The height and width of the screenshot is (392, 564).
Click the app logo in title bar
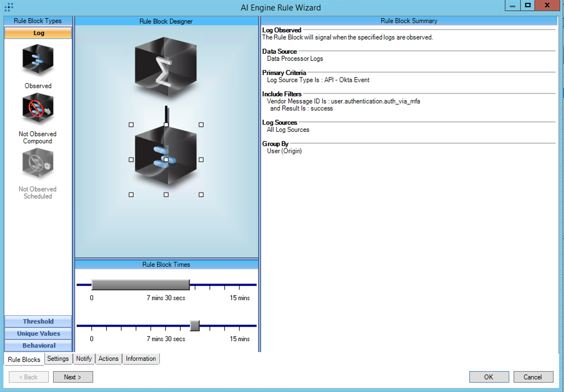(x=9, y=7)
